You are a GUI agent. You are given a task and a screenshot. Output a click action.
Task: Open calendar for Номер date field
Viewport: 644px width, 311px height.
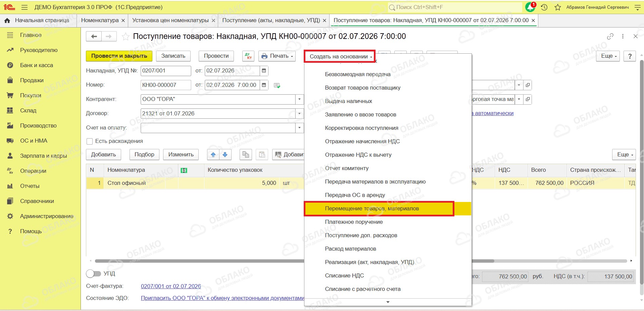click(x=264, y=85)
